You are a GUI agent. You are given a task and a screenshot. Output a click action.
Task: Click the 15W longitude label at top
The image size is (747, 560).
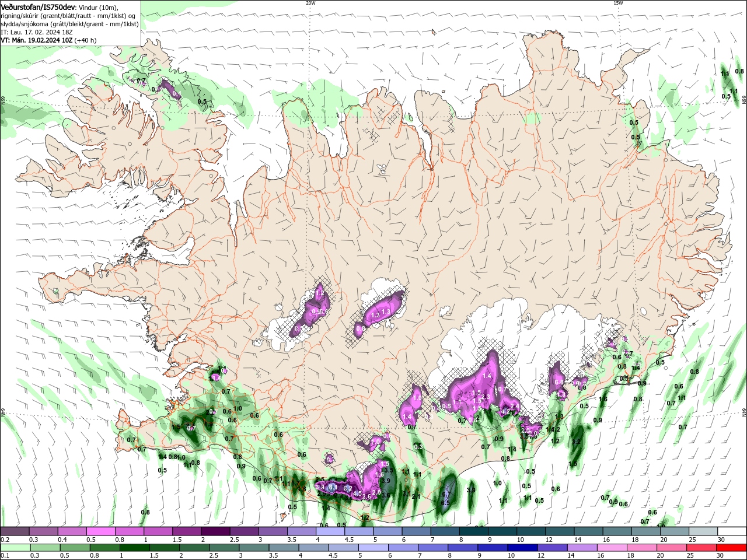(x=618, y=3)
